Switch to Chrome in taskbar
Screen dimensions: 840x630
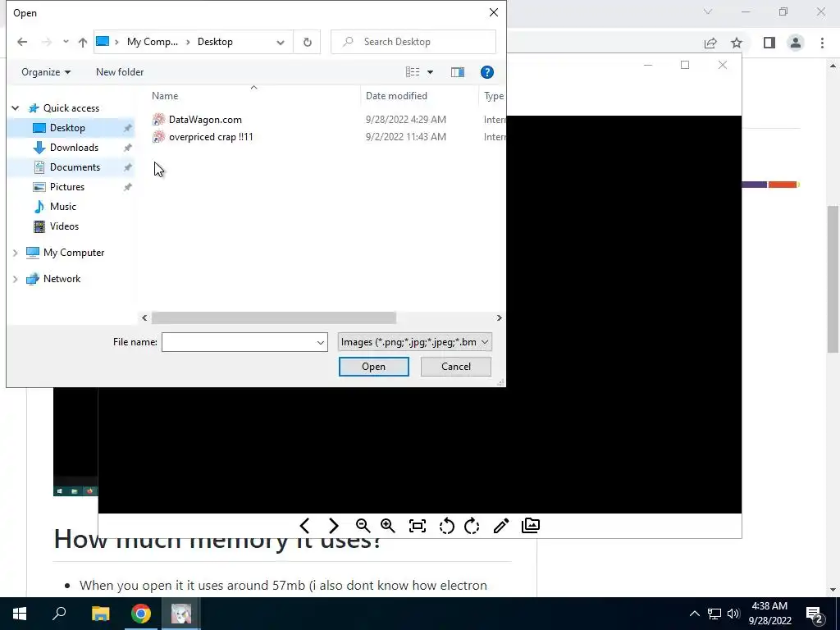141,614
